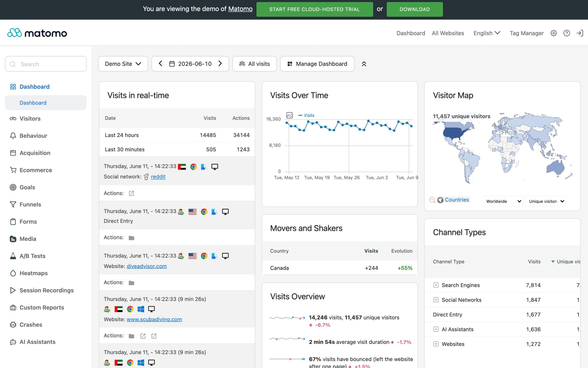
Task: Expand the Search Engines row
Action: pyautogui.click(x=436, y=285)
